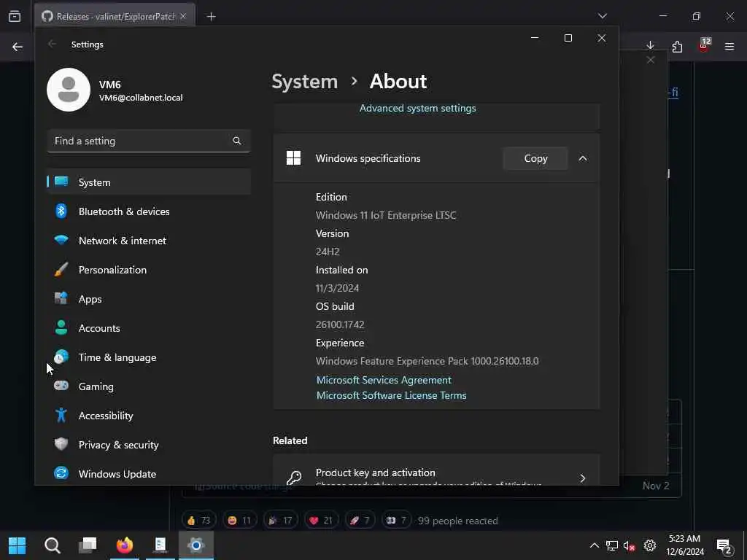747x560 pixels.
Task: Open taskbar Search
Action: [x=53, y=545]
